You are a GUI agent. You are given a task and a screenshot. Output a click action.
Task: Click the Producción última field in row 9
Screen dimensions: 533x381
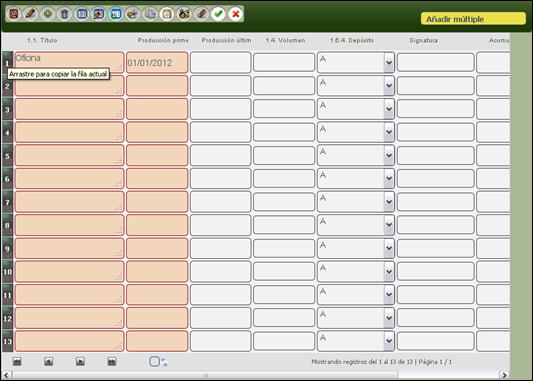(x=221, y=248)
